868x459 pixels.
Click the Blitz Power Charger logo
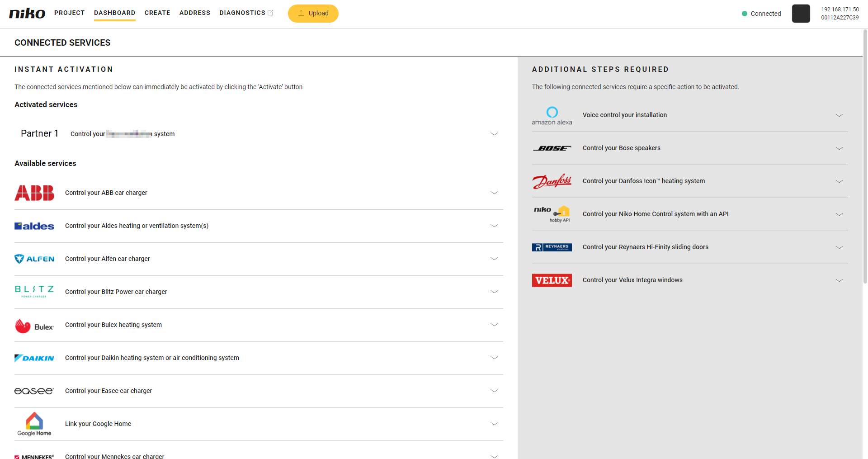(x=34, y=292)
